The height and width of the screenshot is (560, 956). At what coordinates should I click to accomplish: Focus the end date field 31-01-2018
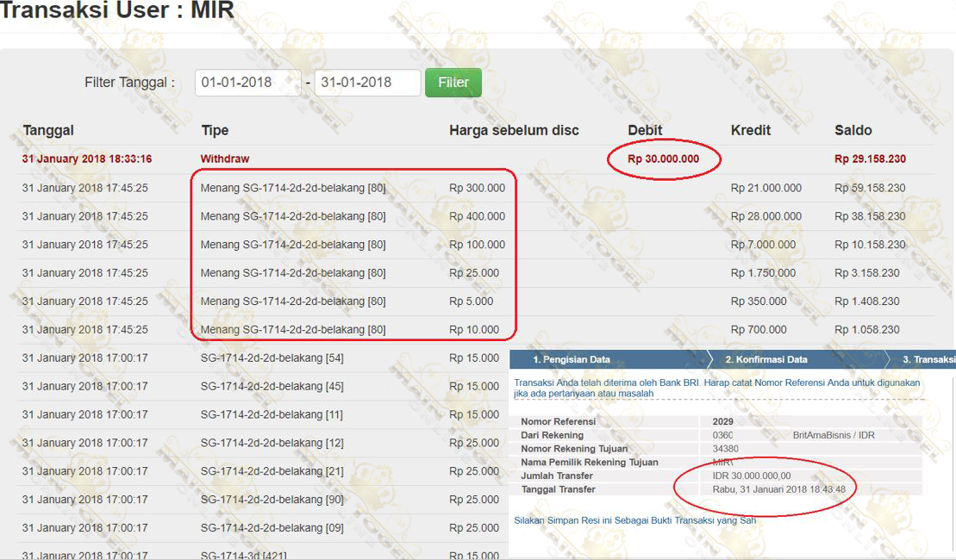pos(366,83)
